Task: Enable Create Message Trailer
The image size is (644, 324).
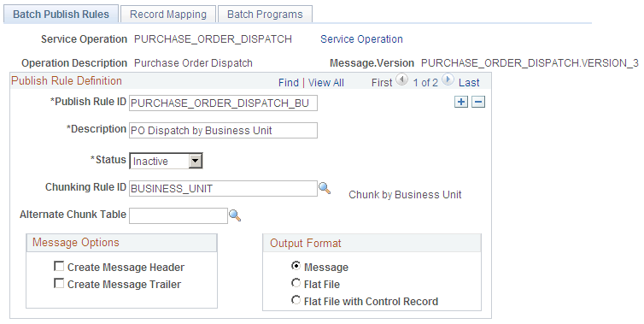Action: [x=59, y=283]
